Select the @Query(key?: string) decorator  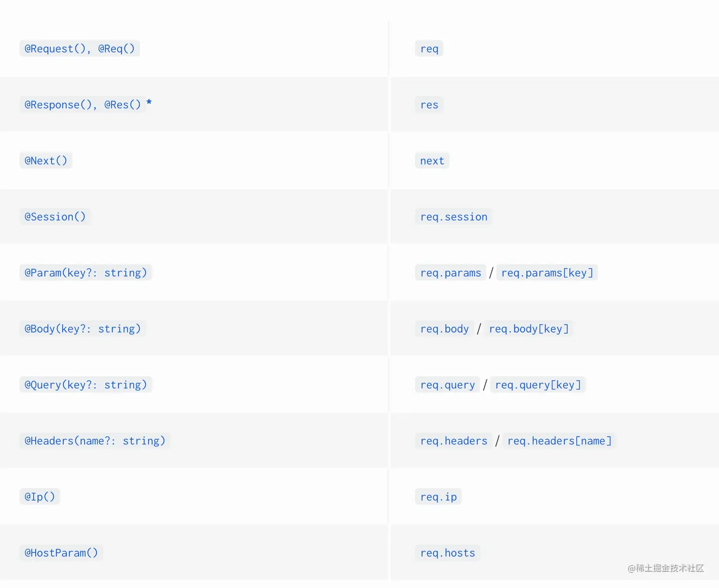[86, 385]
